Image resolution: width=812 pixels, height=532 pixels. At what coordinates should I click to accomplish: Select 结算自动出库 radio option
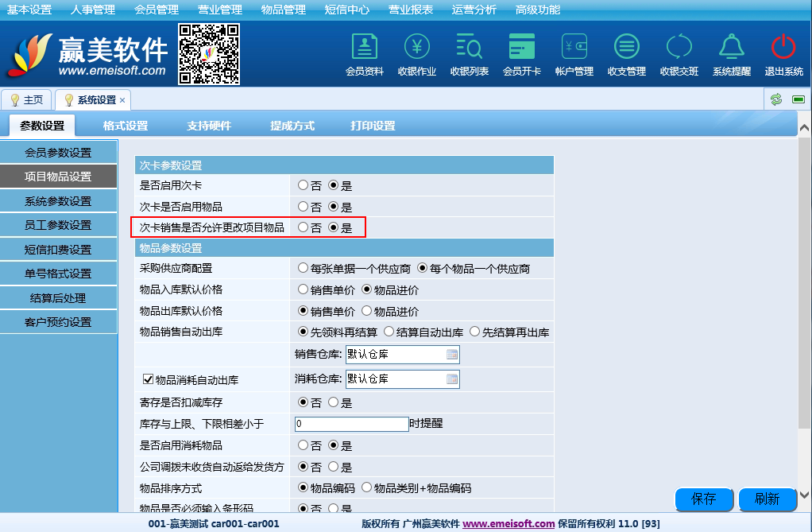pyautogui.click(x=389, y=332)
